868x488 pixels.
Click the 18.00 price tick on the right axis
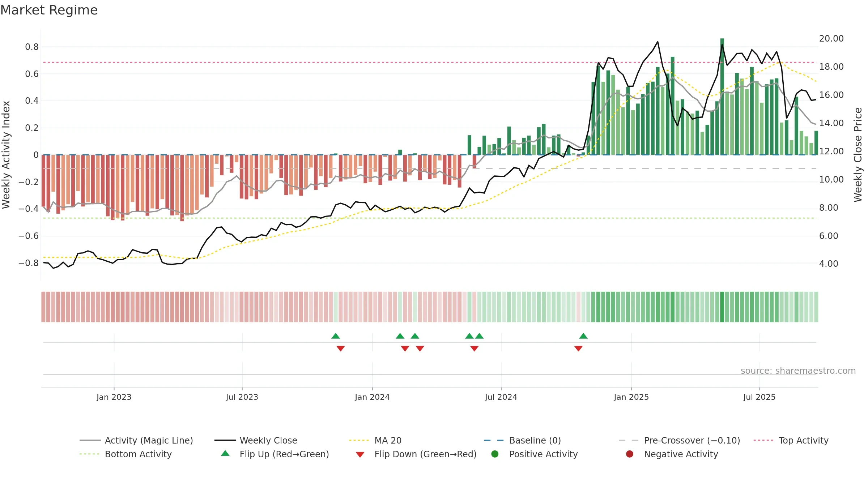point(831,67)
